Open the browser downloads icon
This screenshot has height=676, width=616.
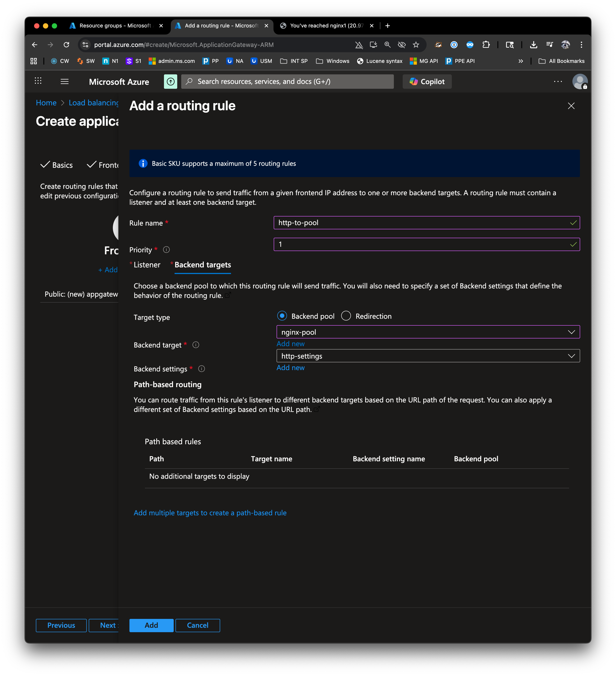tap(533, 44)
